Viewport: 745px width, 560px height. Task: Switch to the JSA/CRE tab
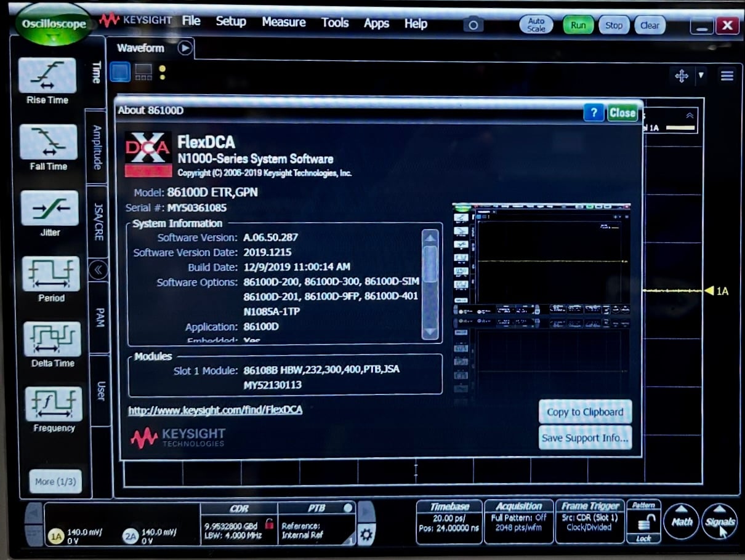pos(98,222)
